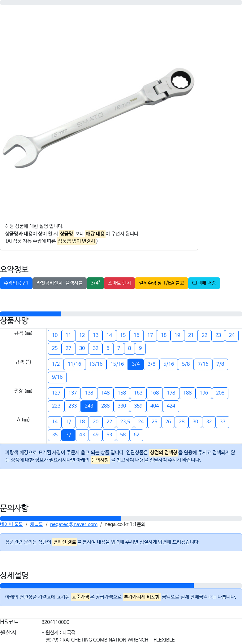Email negatec@naver.com via the link

(x=74, y=524)
